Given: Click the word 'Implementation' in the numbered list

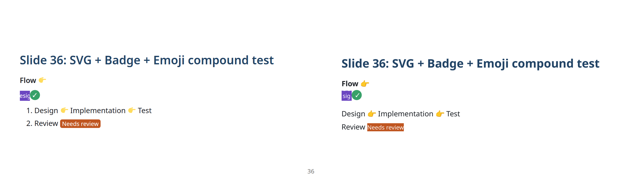Looking at the screenshot, I should 98,111.
